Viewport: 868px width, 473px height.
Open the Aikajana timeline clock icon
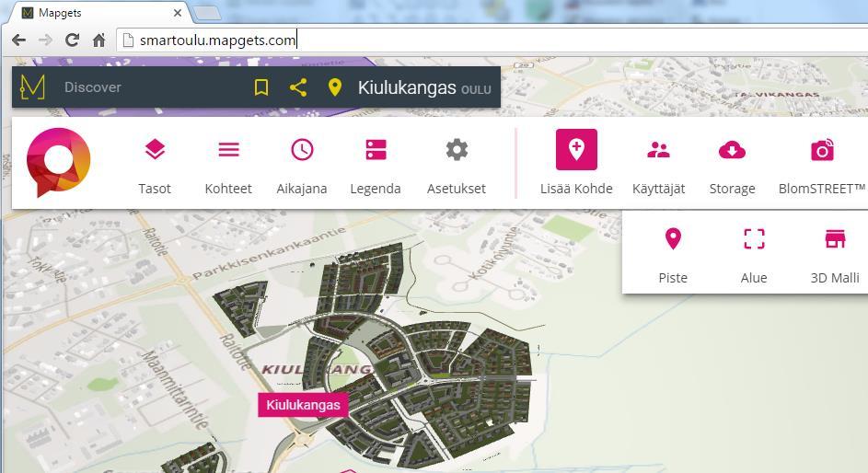tap(302, 149)
